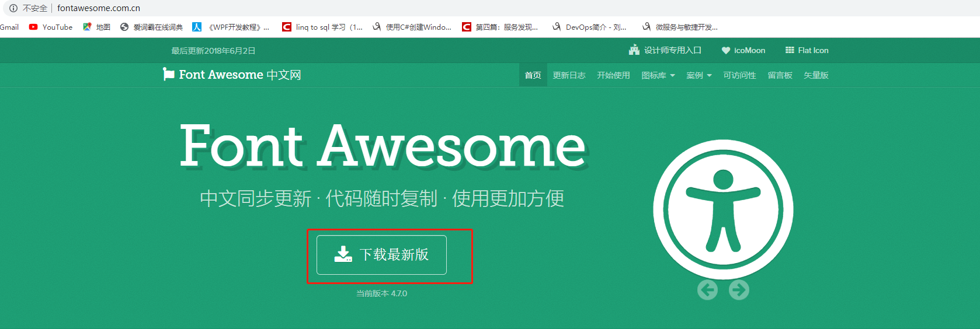
Task: Open the 矢量版 nav item
Action: click(x=816, y=75)
